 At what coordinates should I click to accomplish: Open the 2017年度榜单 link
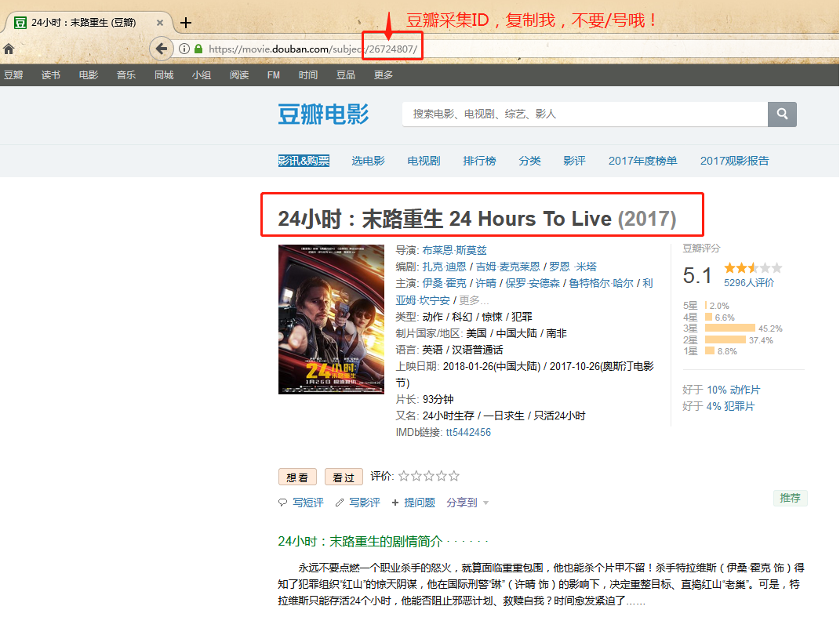643,161
